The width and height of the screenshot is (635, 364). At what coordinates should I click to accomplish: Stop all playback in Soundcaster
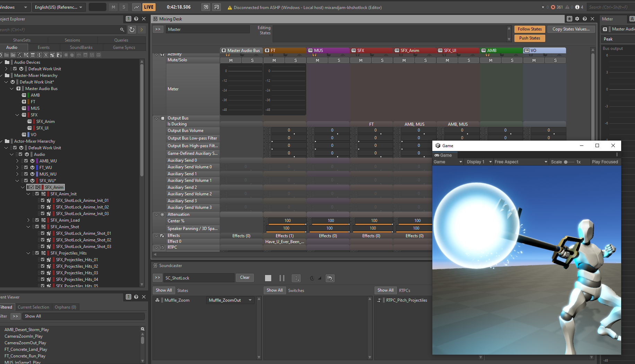coord(268,278)
